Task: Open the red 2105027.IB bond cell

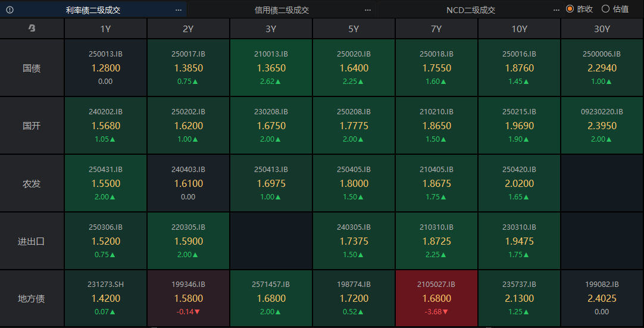Action: (436, 298)
